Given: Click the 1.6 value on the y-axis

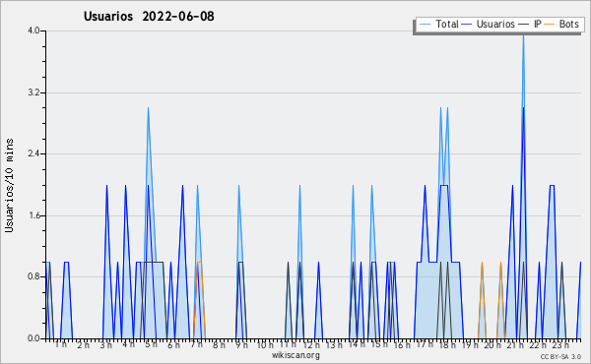Looking at the screenshot, I should point(34,215).
